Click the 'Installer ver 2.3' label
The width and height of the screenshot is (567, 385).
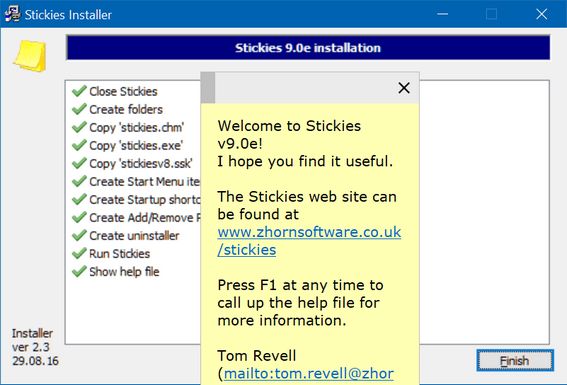click(32, 340)
